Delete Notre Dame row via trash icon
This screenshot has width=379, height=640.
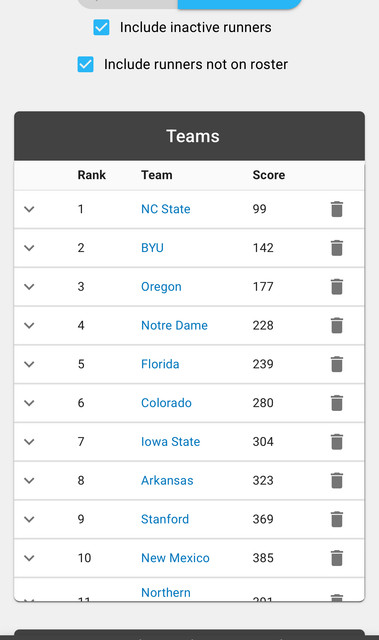337,325
